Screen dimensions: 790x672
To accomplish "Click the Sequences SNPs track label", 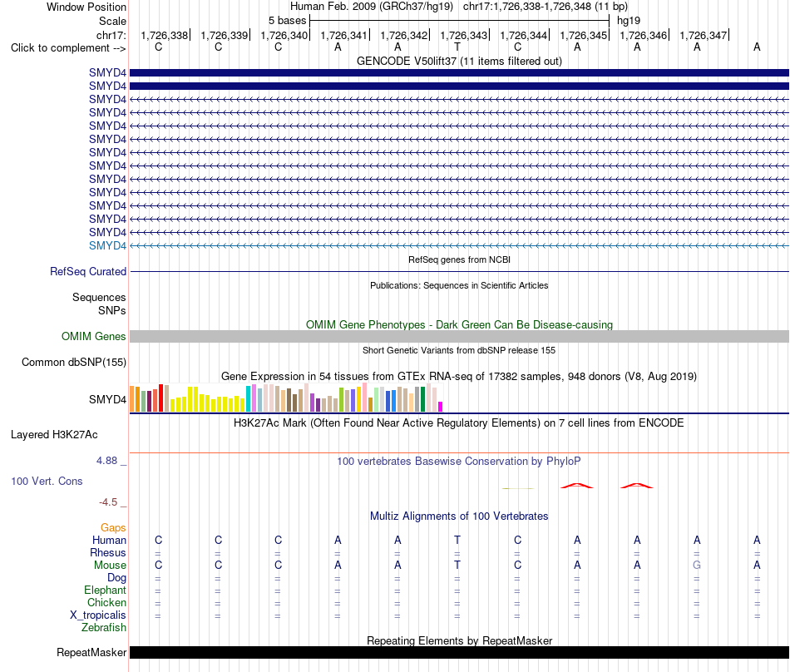I will tap(99, 304).
